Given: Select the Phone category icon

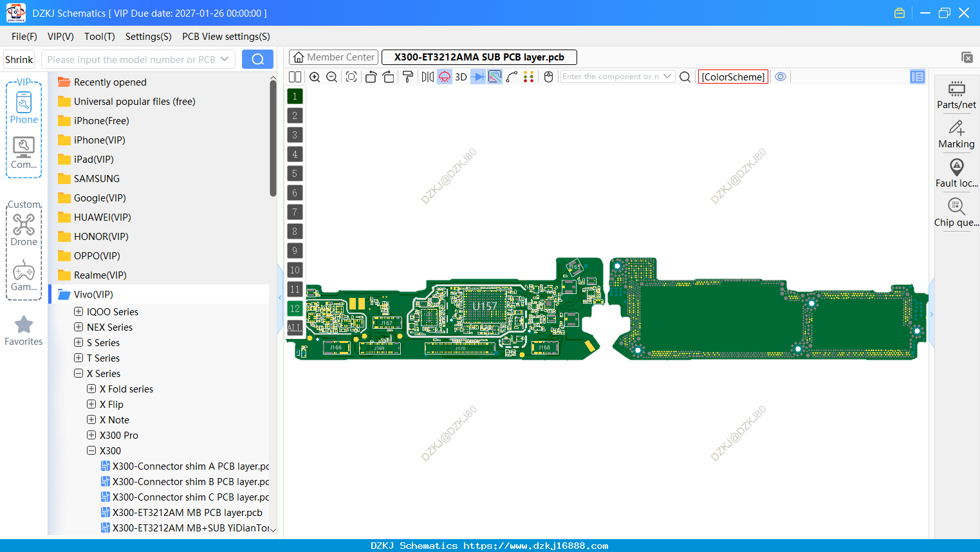Looking at the screenshot, I should pyautogui.click(x=24, y=108).
